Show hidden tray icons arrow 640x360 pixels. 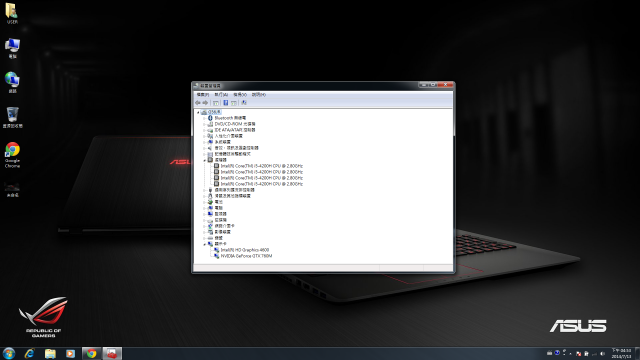pyautogui.click(x=570, y=354)
